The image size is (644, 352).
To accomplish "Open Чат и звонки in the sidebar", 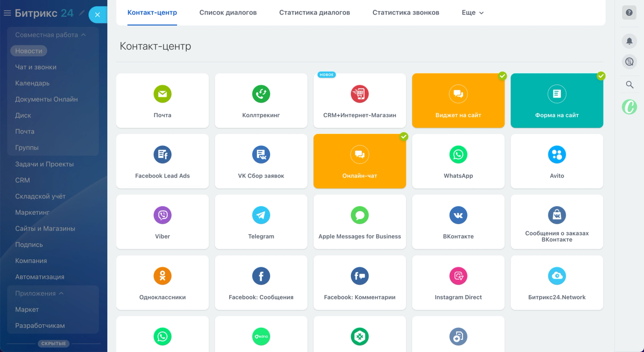I will coord(36,67).
